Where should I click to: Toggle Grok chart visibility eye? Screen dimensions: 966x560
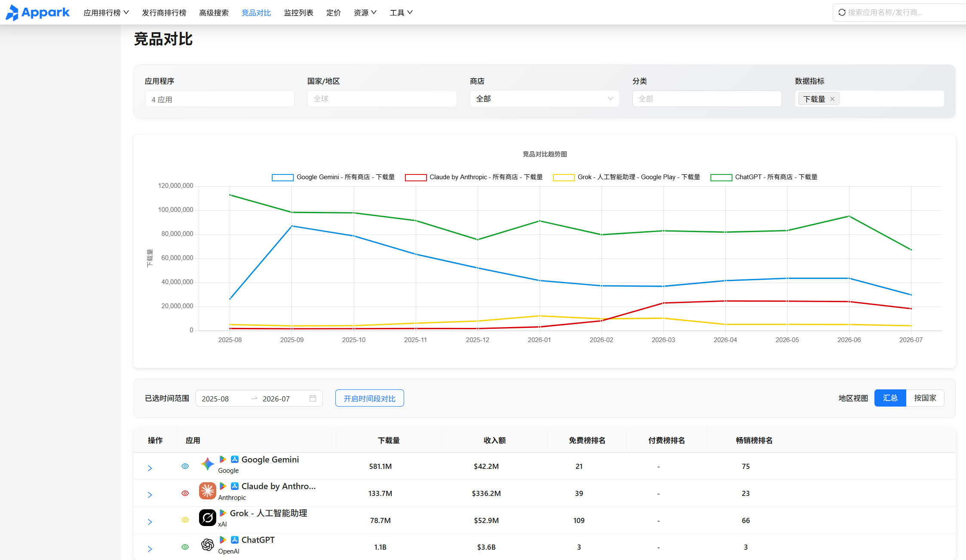coord(185,520)
